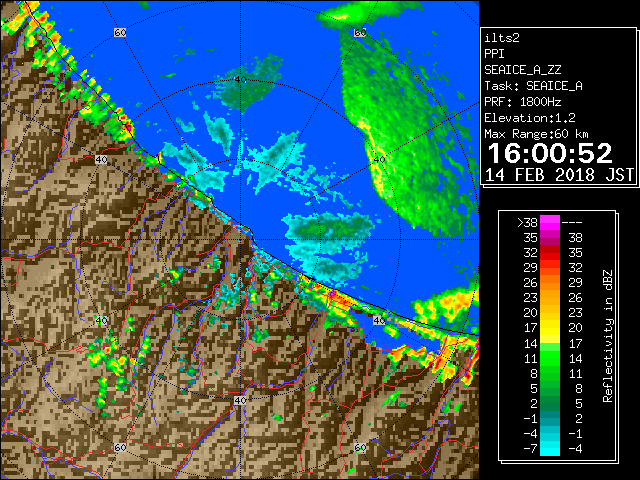This screenshot has width=640, height=480.
Task: Click the "40" range label on the southern vertical axis
Action: click(240, 400)
